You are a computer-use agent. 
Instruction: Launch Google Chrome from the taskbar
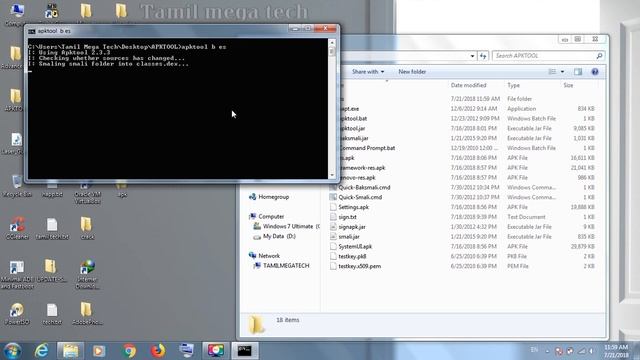[129, 351]
